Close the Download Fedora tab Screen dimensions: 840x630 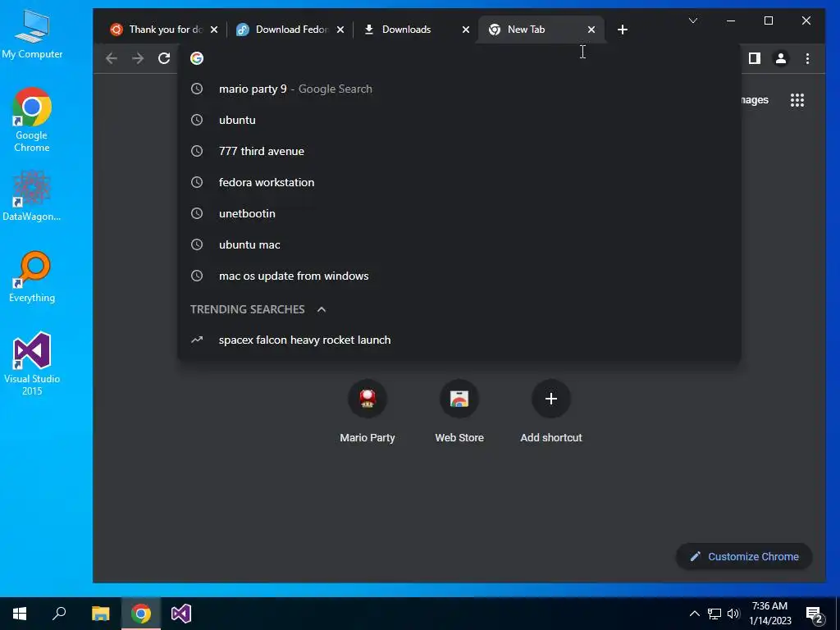(340, 30)
